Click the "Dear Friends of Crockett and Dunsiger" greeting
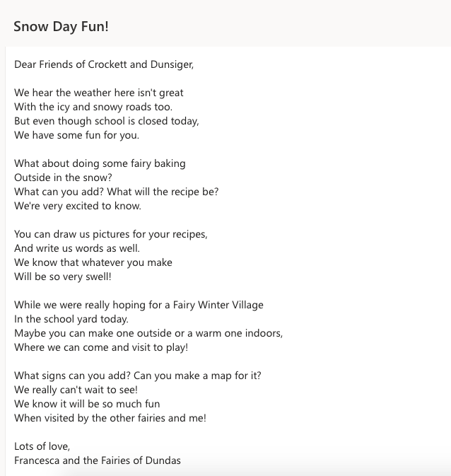Screen dimensions: 451x476 click(x=103, y=64)
